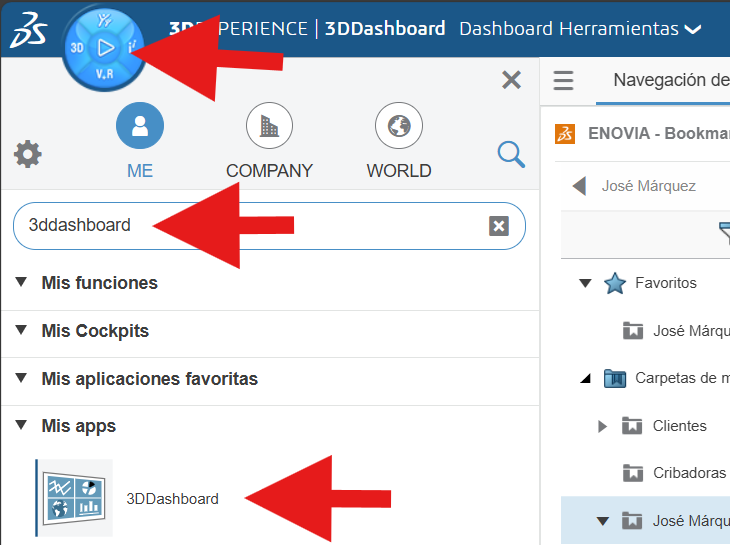Click the José Márquez breadcrumb
Viewport: 730px width, 545px height.
tap(649, 186)
